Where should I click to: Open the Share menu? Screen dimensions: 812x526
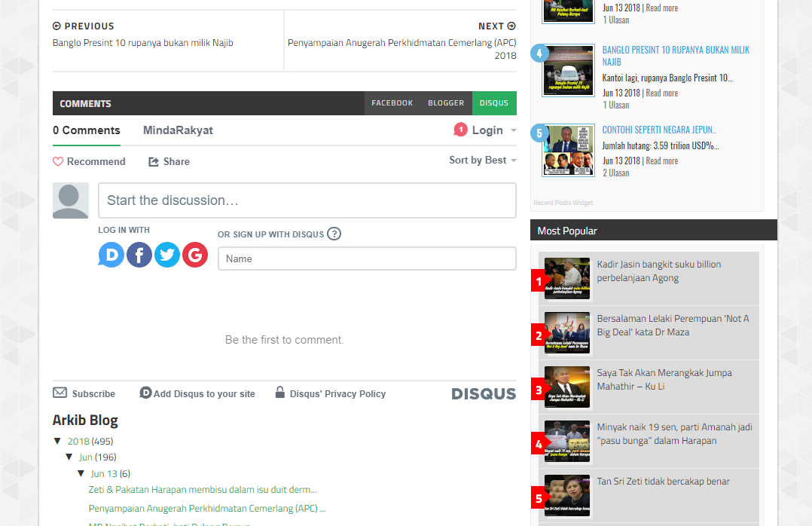[169, 161]
